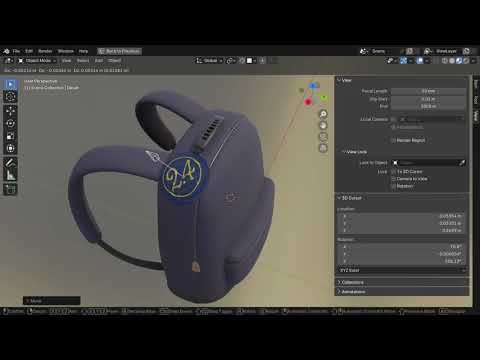Viewport: 480px width, 360px height.
Task: Click the viewport zoom navigation icon
Action: point(323,114)
